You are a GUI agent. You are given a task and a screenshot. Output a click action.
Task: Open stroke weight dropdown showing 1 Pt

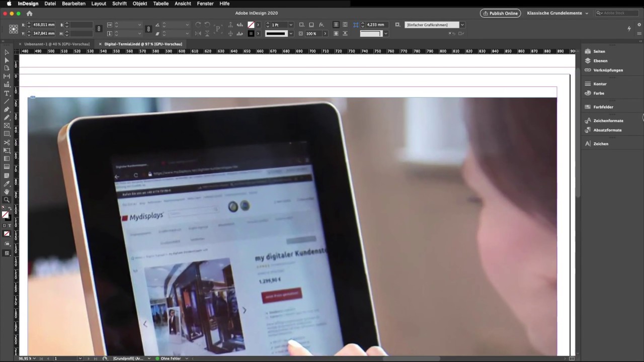pos(290,25)
